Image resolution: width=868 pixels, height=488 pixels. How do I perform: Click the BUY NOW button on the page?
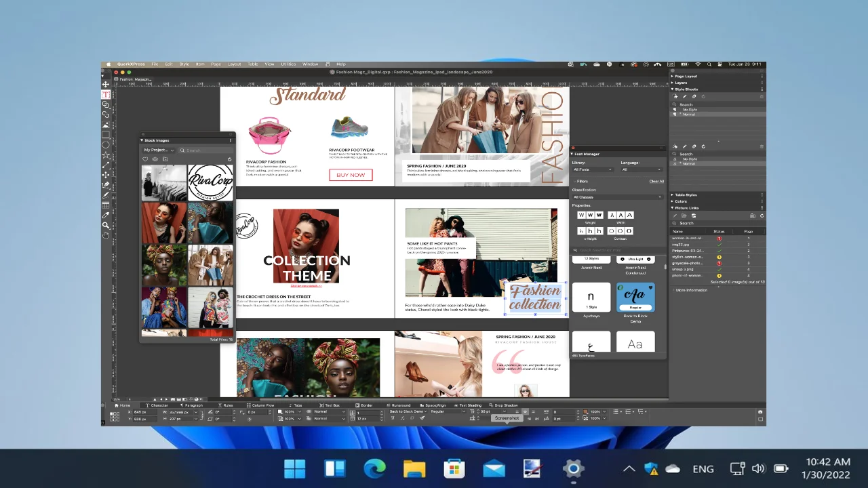(351, 175)
